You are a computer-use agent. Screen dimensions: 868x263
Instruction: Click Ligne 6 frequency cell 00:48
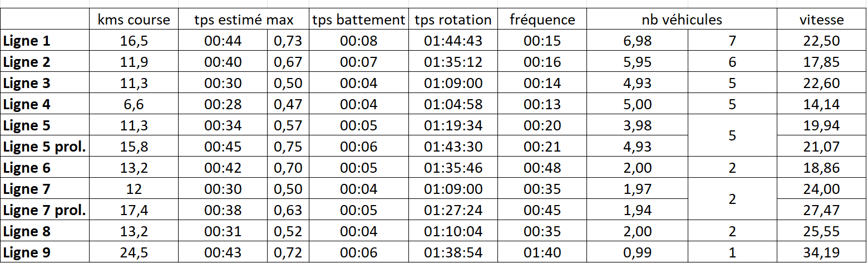[542, 168]
